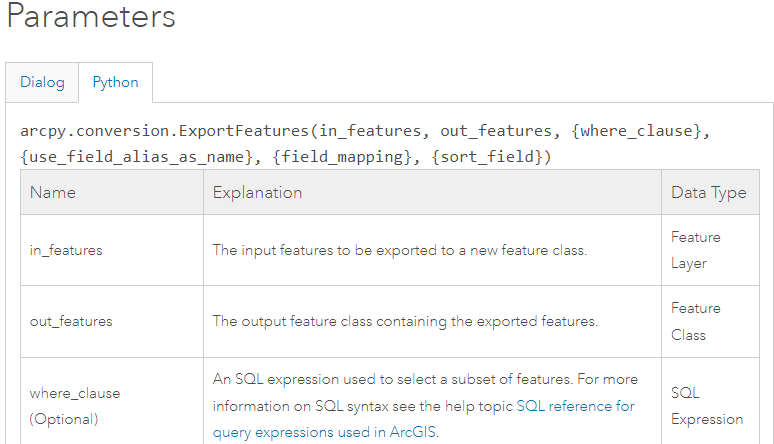The width and height of the screenshot is (774, 444).
Task: Switch to the Dialog tab
Action: pyautogui.click(x=42, y=82)
